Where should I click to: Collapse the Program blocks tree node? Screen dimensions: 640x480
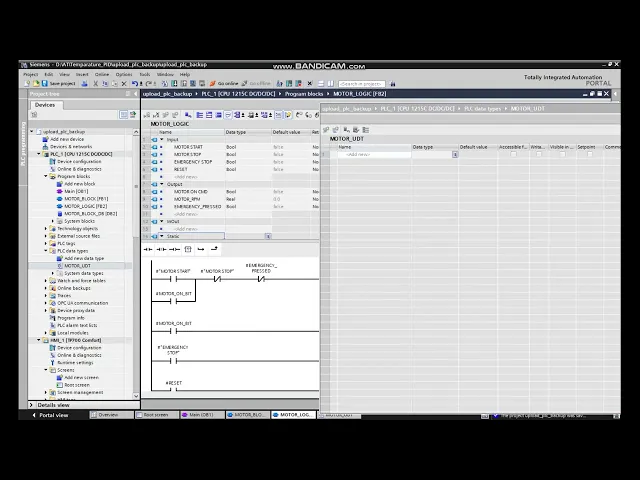(x=46, y=176)
